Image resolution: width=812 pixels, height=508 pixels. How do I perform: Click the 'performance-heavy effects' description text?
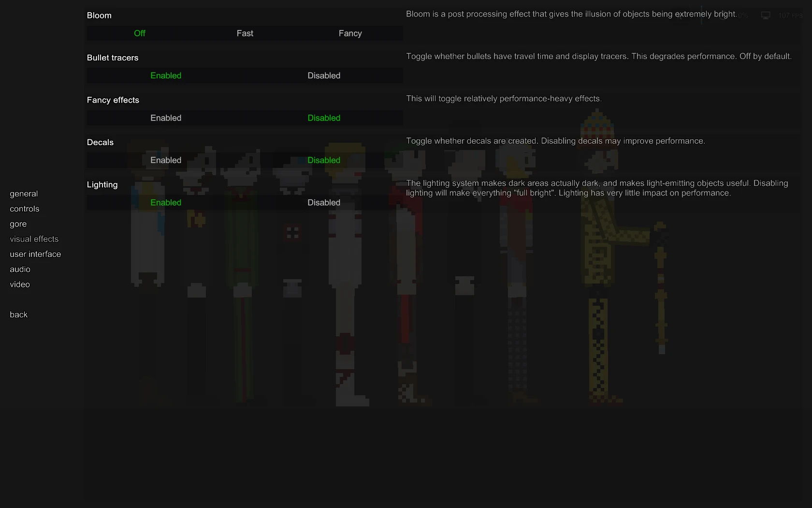pyautogui.click(x=504, y=99)
